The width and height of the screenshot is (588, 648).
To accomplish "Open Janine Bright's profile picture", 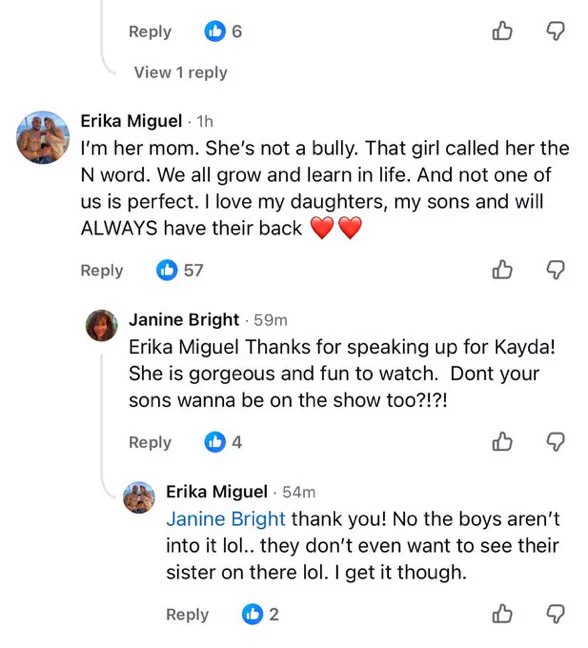I will [102, 325].
